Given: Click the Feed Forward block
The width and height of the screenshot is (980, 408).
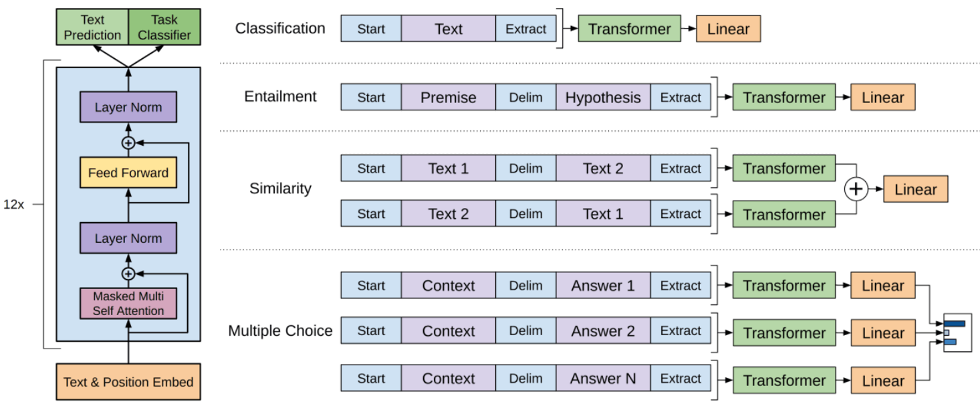Looking at the screenshot, I should (x=128, y=173).
